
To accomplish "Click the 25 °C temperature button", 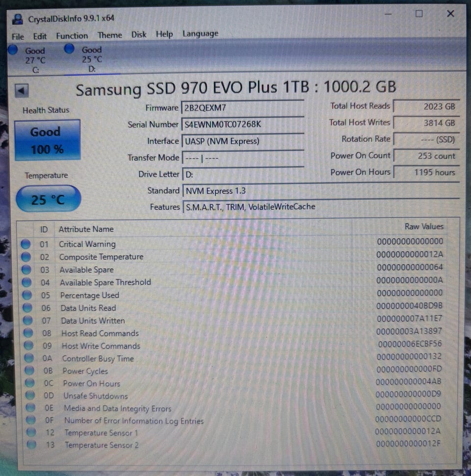I will [x=48, y=199].
